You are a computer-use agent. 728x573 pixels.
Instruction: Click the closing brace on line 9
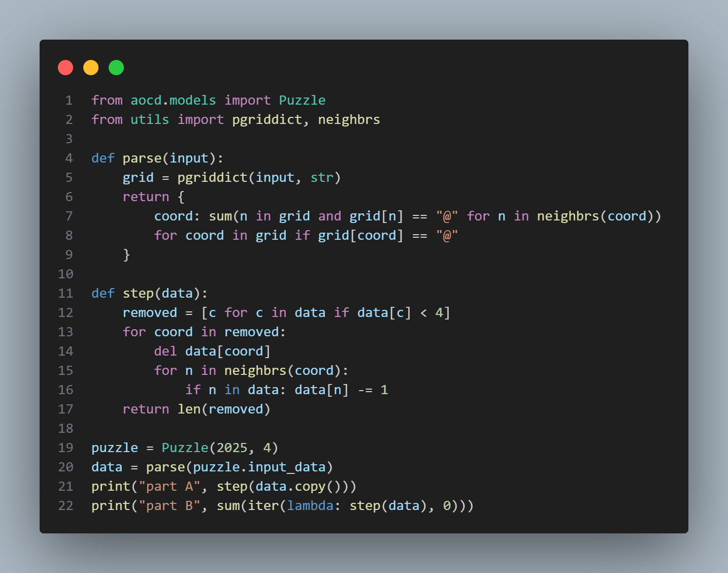[x=126, y=255]
